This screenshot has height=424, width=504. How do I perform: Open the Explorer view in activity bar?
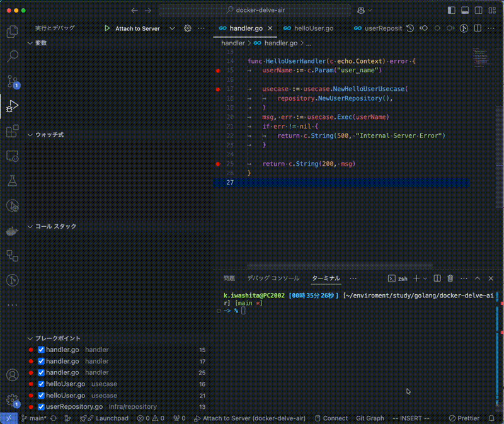tap(13, 32)
